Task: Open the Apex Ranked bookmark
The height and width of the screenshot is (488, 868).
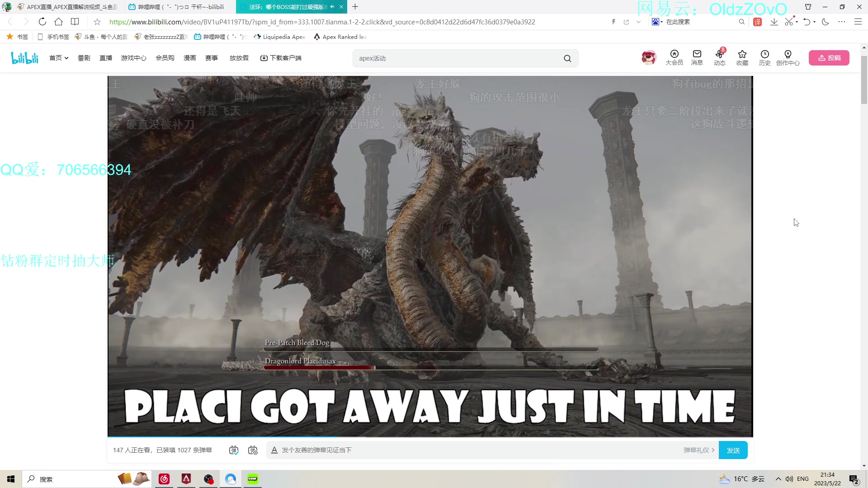Action: pos(340,37)
